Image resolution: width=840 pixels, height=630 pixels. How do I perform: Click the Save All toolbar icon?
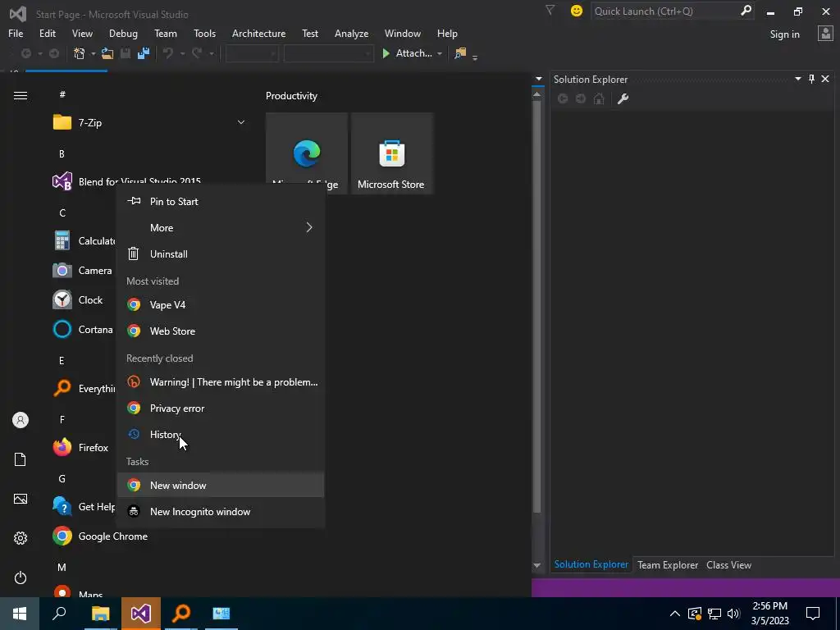point(143,53)
